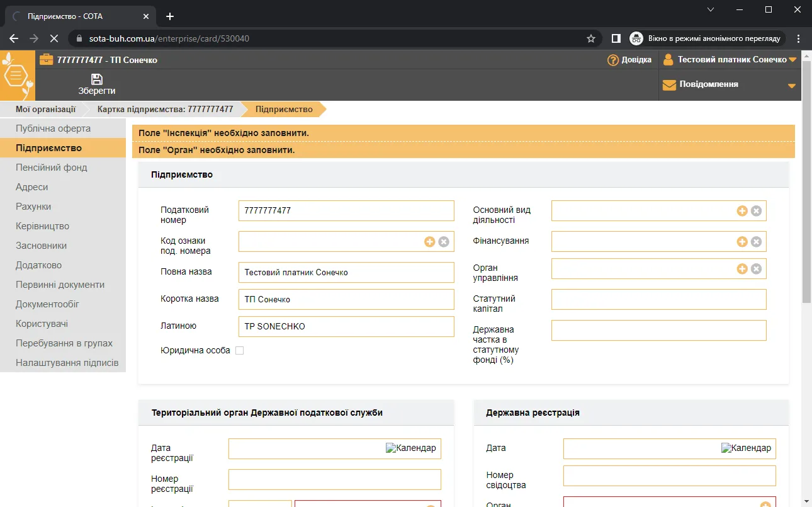Expand the Повідомлення dropdown arrow
812x507 pixels.
792,86
